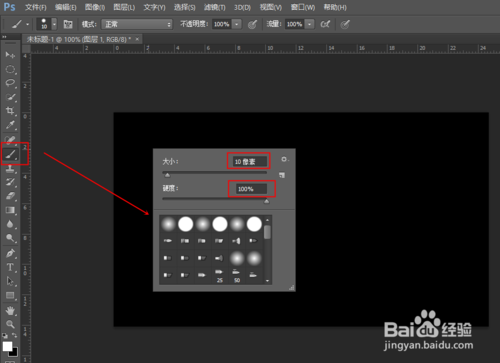Click the opacity value field 100%

click(222, 24)
